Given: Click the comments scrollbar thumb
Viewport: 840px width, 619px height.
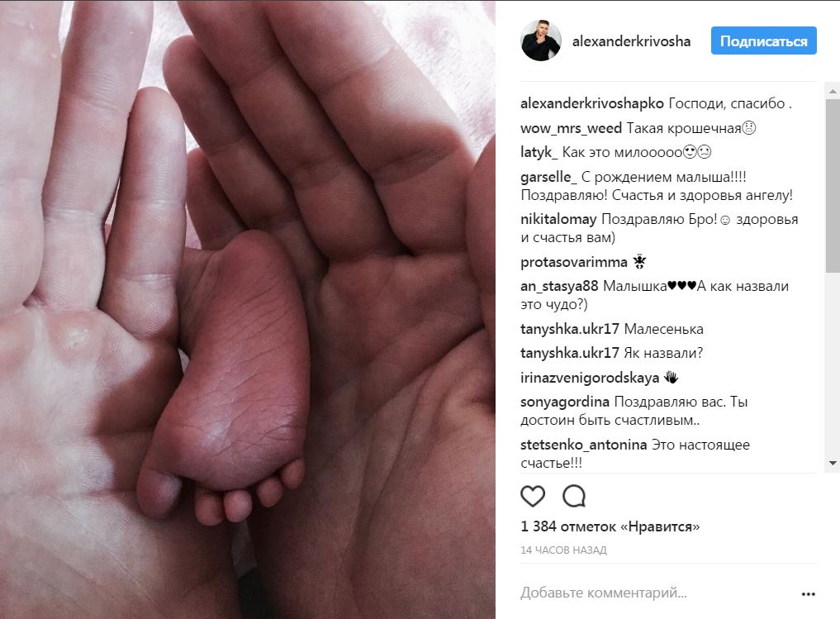Looking at the screenshot, I should [833, 185].
